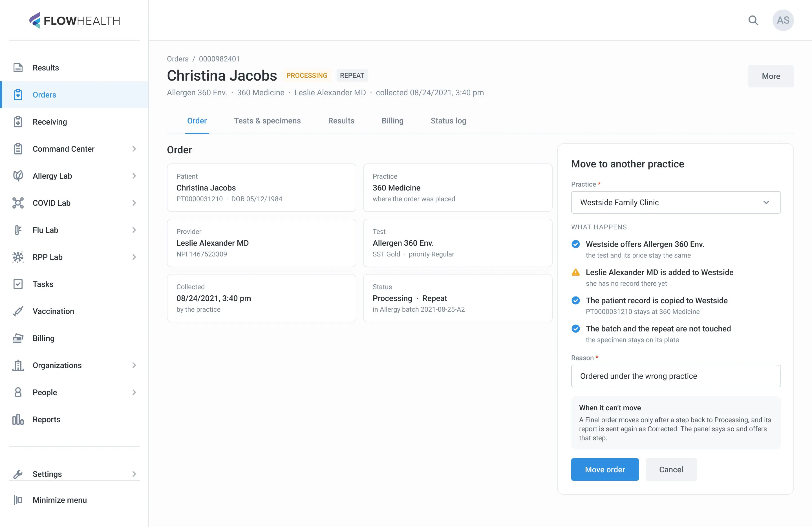Click the Move order button
This screenshot has width=812, height=527.
(x=604, y=469)
